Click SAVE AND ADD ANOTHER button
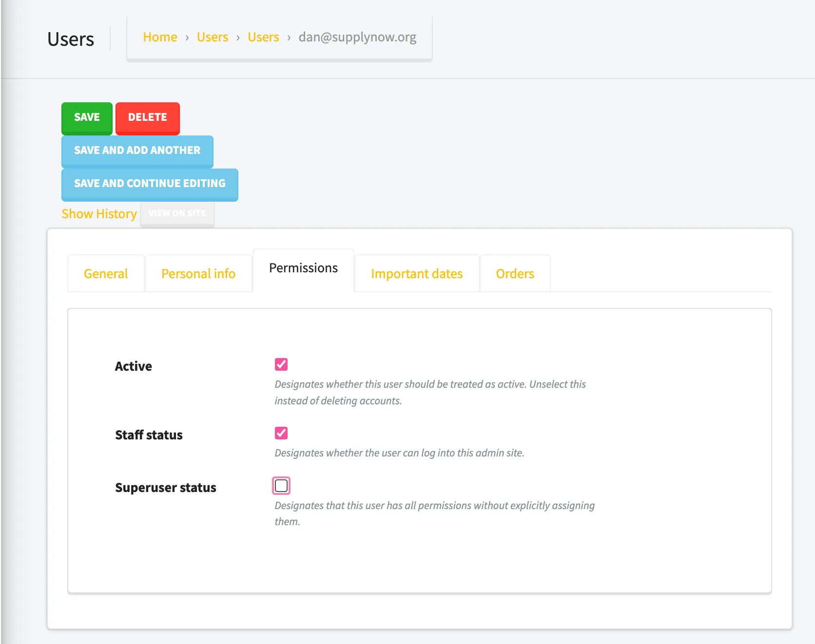815x644 pixels. pos(137,151)
